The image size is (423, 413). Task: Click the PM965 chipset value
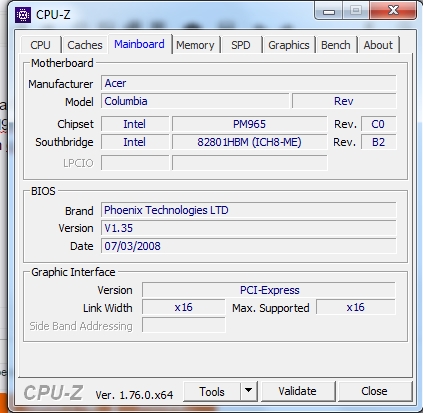pyautogui.click(x=250, y=124)
